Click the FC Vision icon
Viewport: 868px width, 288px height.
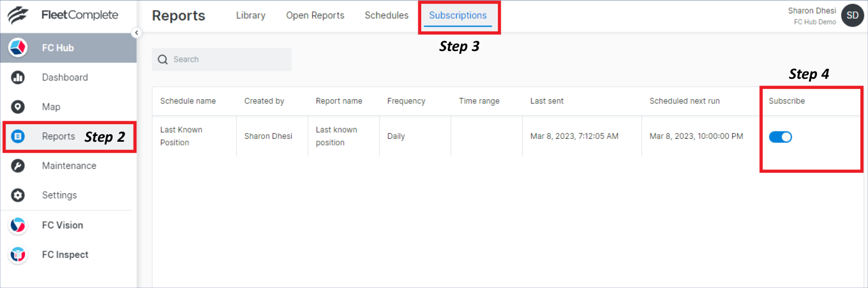pyautogui.click(x=18, y=225)
